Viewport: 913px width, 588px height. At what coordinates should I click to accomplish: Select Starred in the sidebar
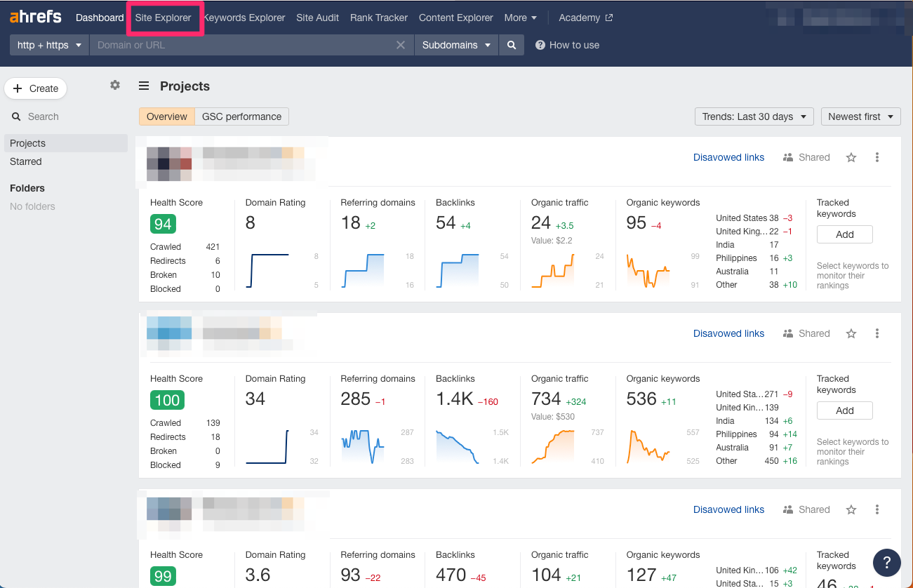pos(26,161)
